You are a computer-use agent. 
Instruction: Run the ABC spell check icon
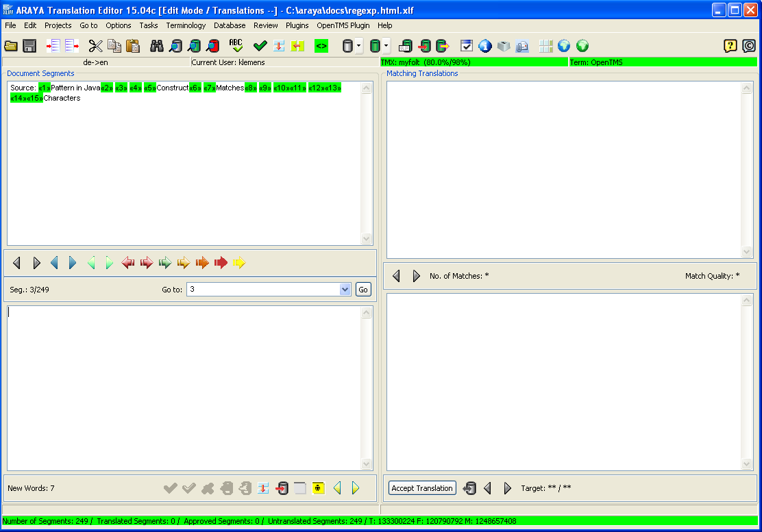(236, 46)
